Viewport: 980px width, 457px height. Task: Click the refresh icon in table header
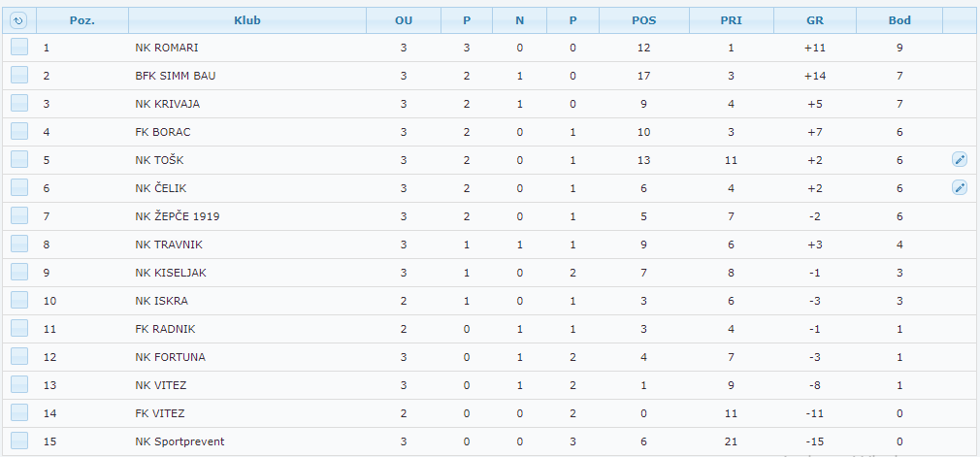(x=18, y=20)
